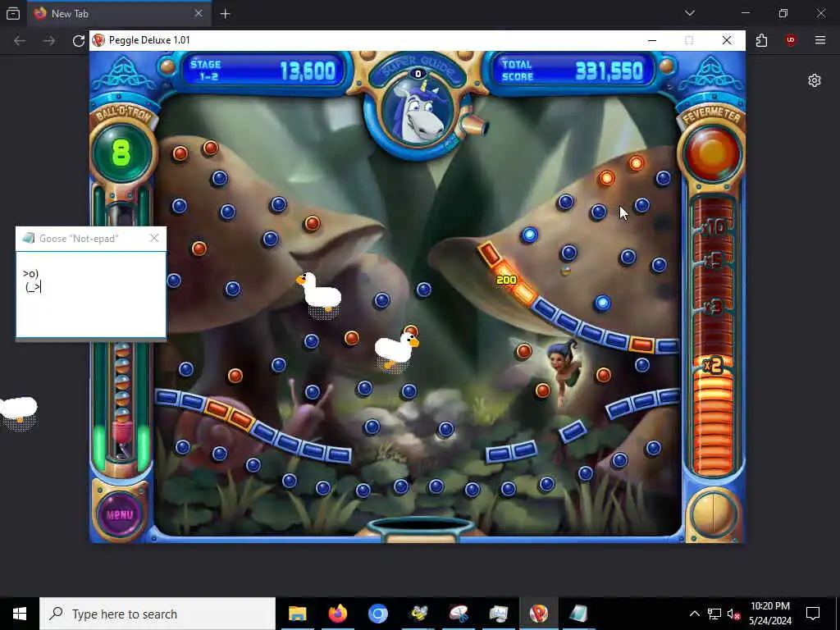Expand the Firefox list all tabs chevron

point(689,13)
